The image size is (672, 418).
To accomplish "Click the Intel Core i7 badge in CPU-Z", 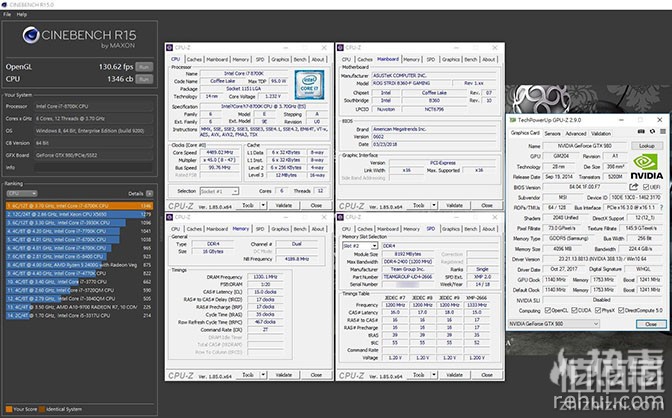I will pyautogui.click(x=309, y=85).
